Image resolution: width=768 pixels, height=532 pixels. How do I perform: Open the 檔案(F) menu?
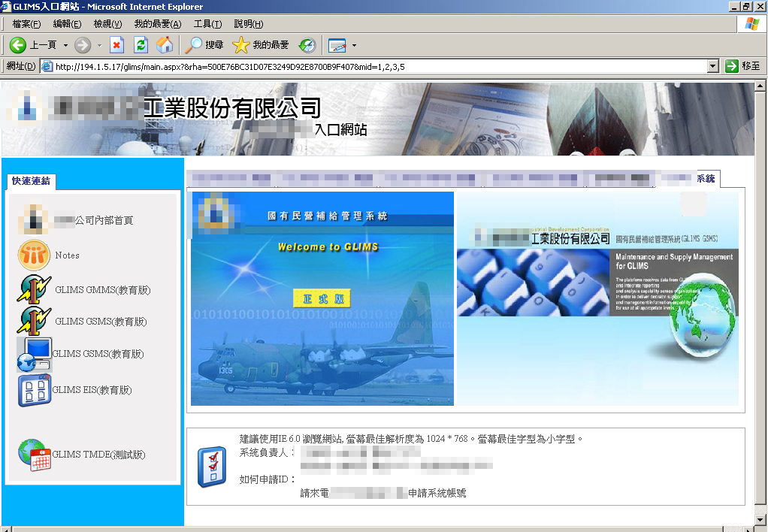pos(26,24)
